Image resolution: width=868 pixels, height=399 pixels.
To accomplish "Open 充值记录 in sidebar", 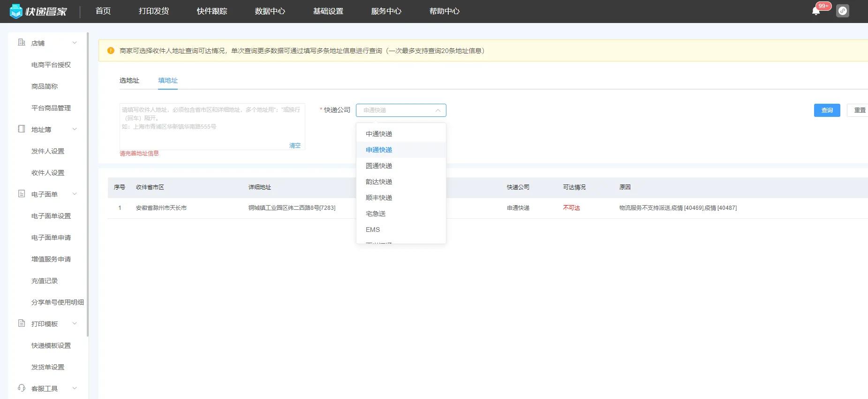I will [x=45, y=281].
